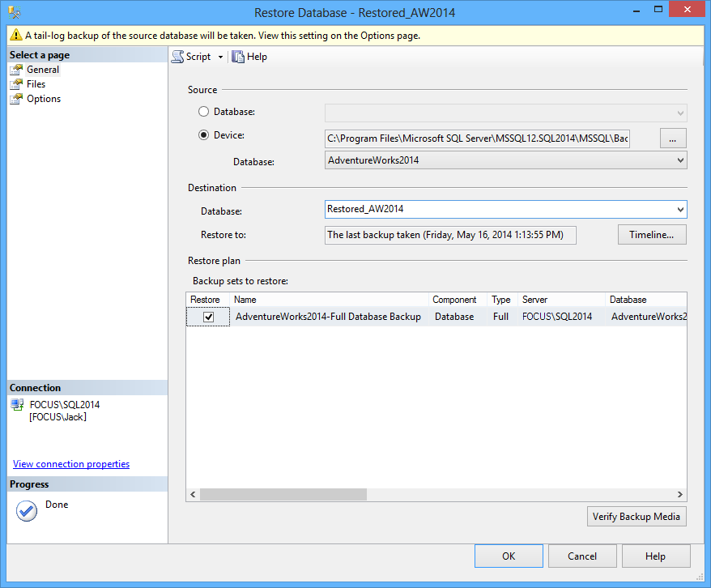Screen dimensions: 711x588
Task: Click Verify Backup Media button
Action: click(x=636, y=517)
